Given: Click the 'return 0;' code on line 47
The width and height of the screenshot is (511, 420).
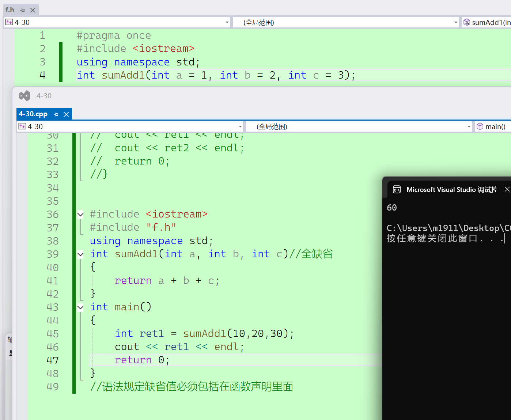Looking at the screenshot, I should tap(142, 360).
